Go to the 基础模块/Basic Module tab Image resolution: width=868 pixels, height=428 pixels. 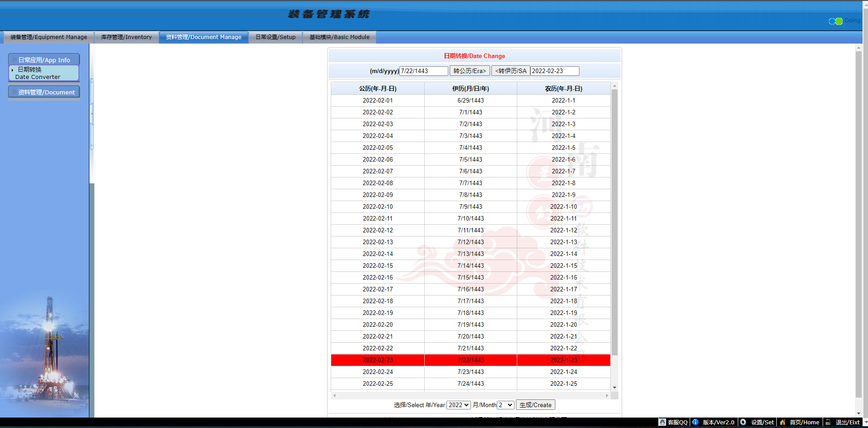339,37
